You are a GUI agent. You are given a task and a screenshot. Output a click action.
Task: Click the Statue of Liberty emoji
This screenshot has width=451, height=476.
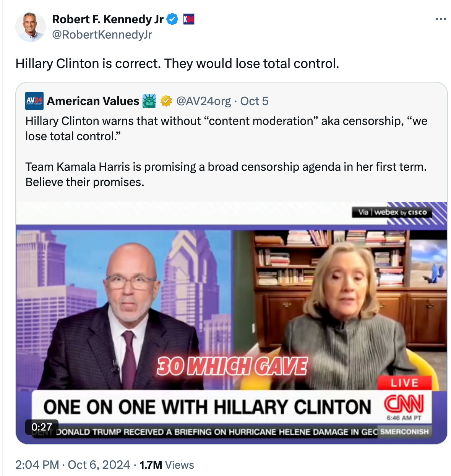[149, 101]
